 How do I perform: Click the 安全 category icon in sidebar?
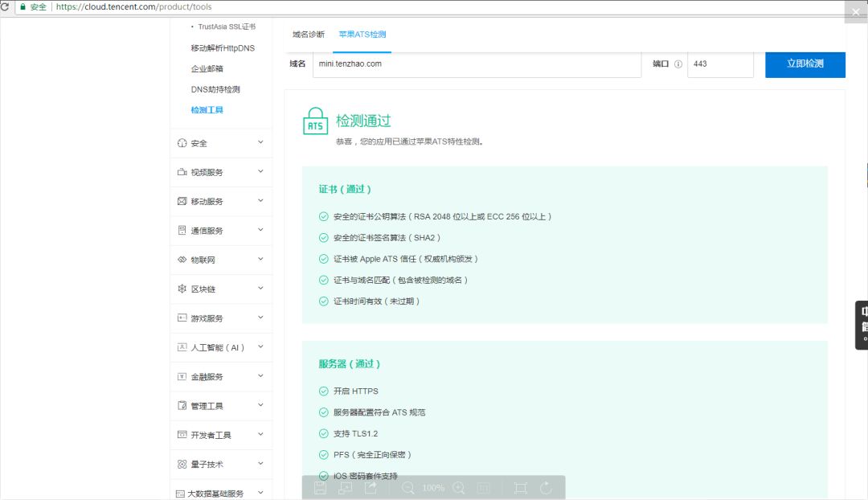point(182,143)
